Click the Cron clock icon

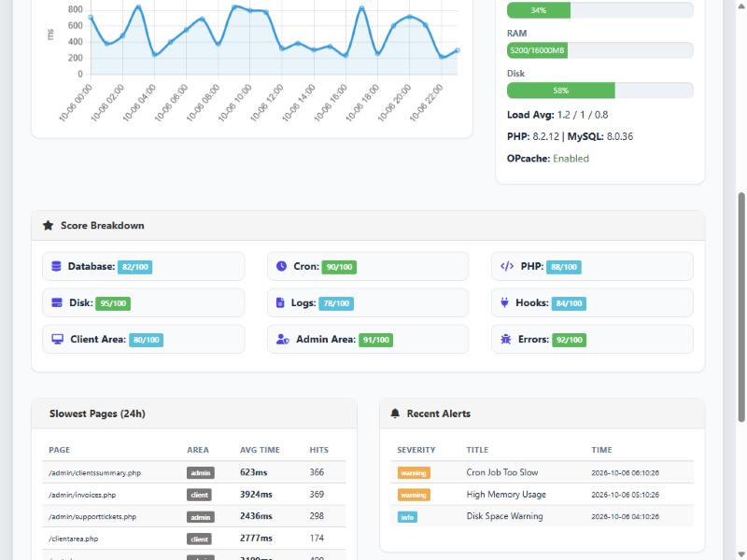click(282, 266)
